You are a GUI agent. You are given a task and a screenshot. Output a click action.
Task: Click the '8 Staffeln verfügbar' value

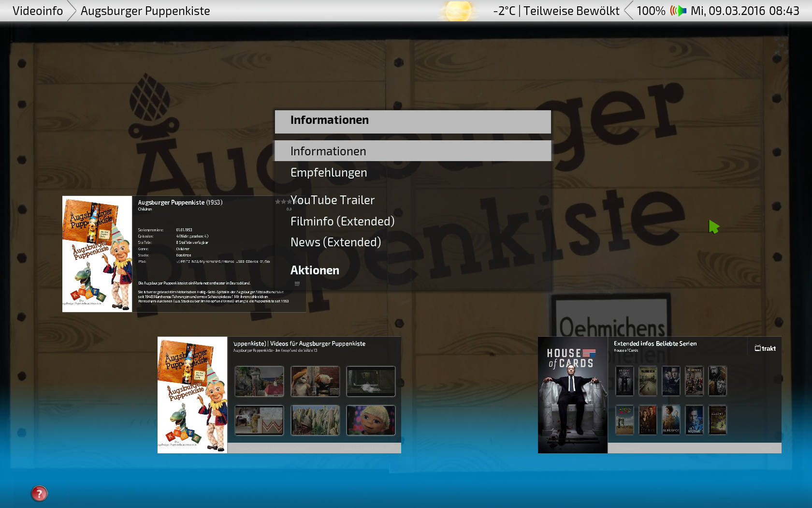coord(192,242)
